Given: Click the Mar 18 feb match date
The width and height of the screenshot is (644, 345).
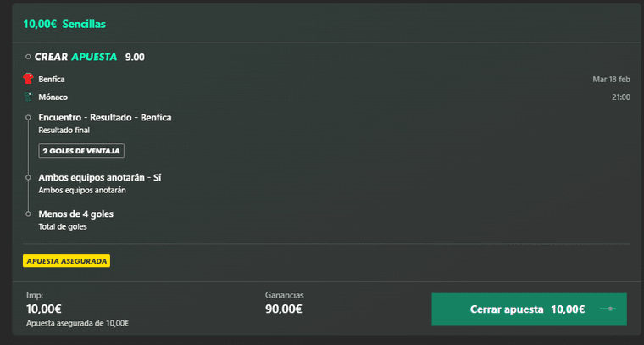Looking at the screenshot, I should click(x=611, y=80).
